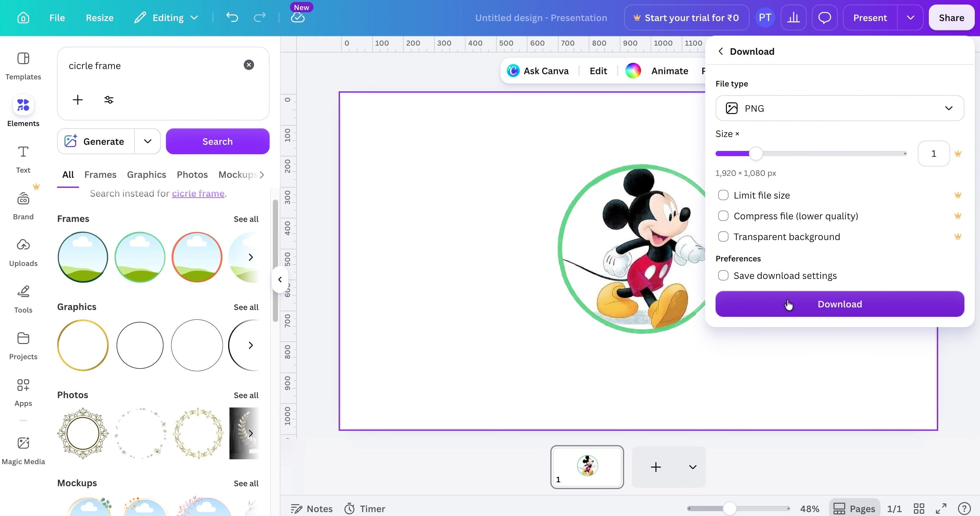
Task: Open the File menu
Action: point(57,18)
